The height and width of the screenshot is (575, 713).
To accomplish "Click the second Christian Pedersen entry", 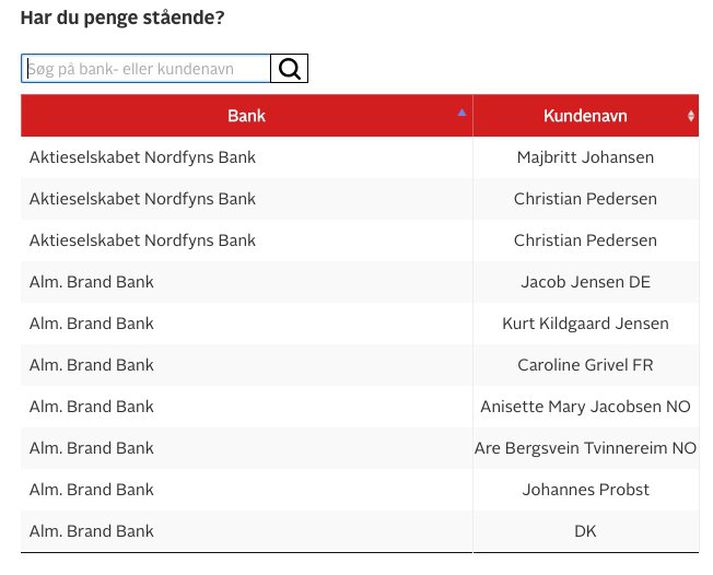I will [586, 240].
